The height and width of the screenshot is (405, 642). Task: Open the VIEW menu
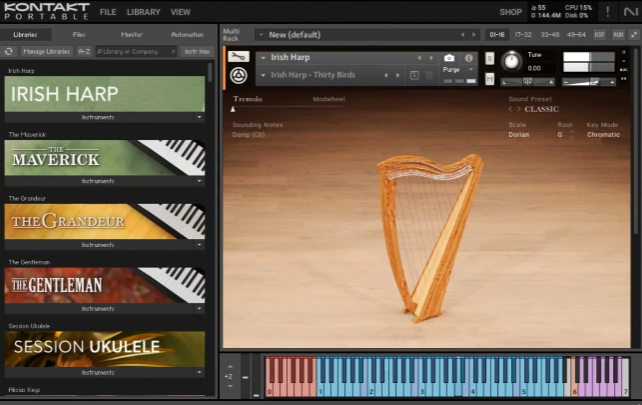coord(180,12)
